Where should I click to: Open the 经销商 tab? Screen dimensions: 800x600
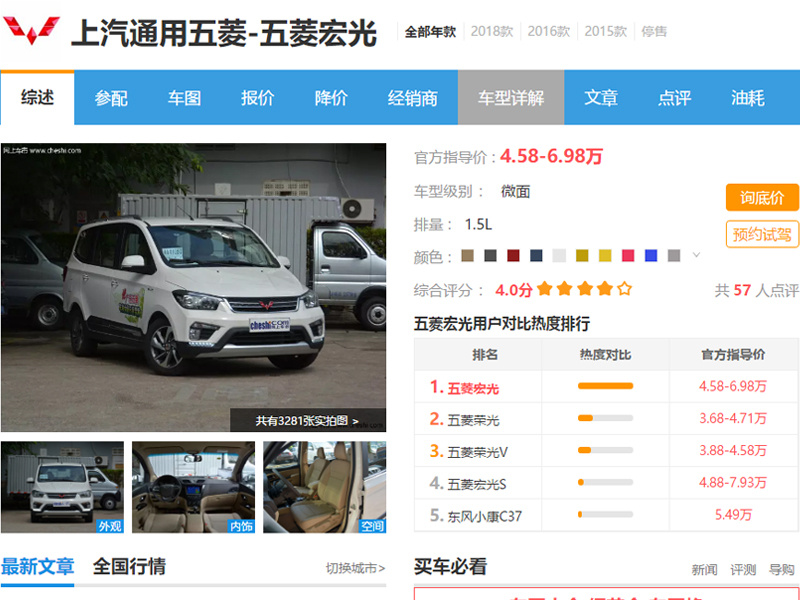(x=412, y=97)
